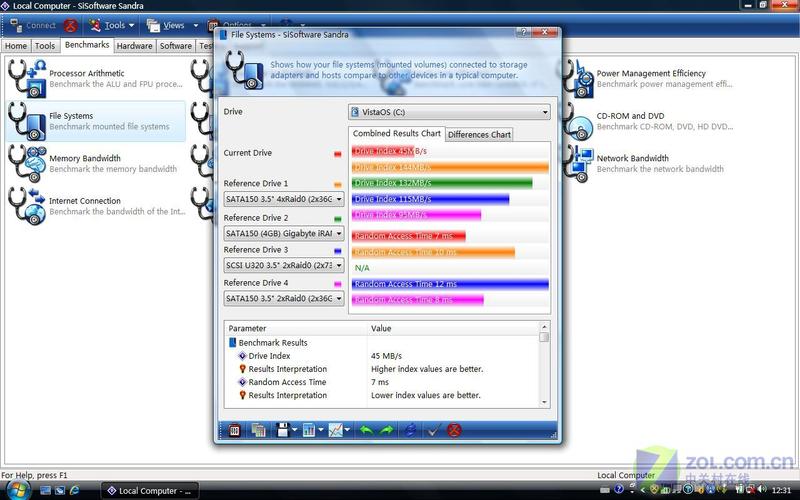Open the Windows Start orb

[x=18, y=490]
